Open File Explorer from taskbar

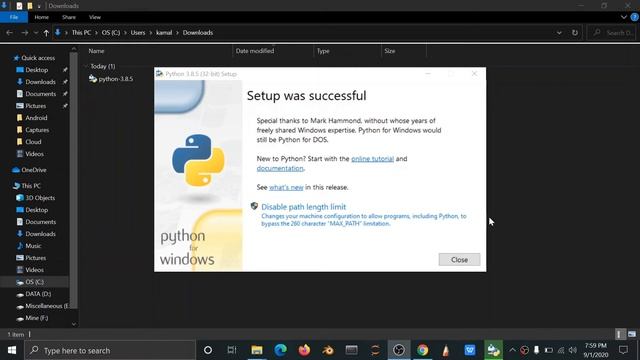click(257, 350)
